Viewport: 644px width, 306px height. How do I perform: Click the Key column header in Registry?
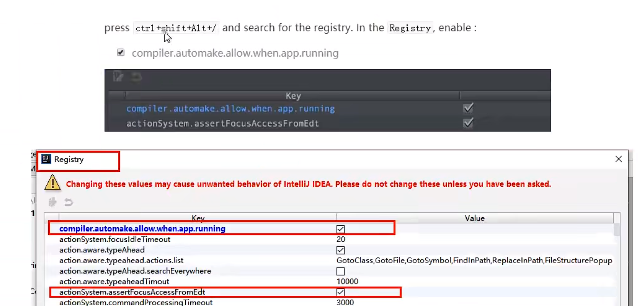click(198, 218)
